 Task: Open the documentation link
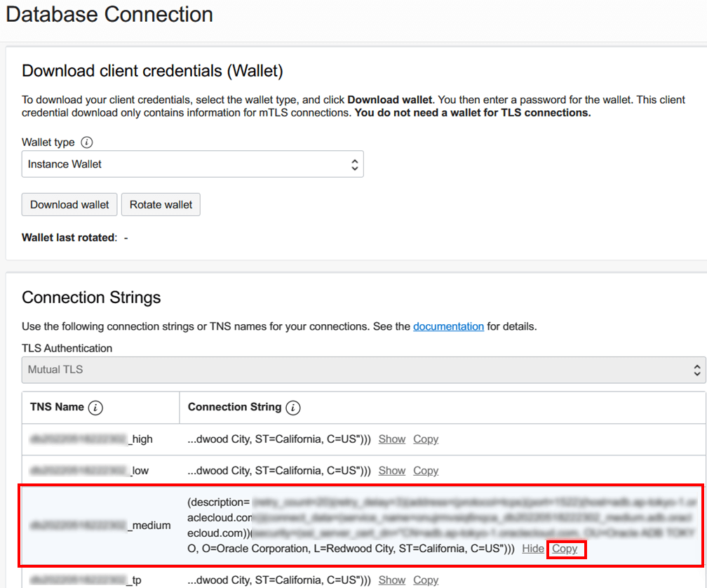448,326
